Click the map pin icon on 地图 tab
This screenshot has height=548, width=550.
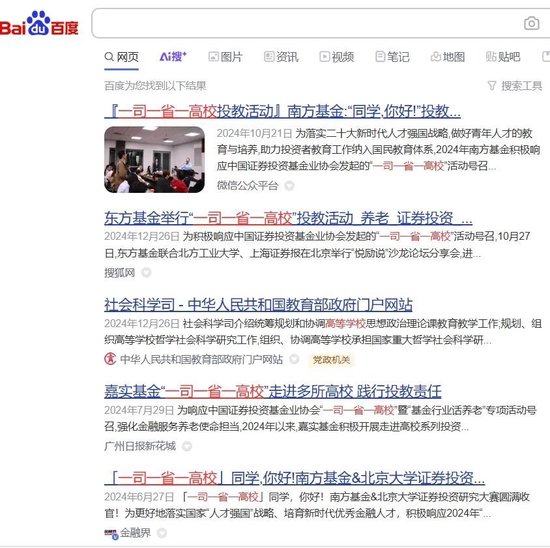click(x=436, y=56)
